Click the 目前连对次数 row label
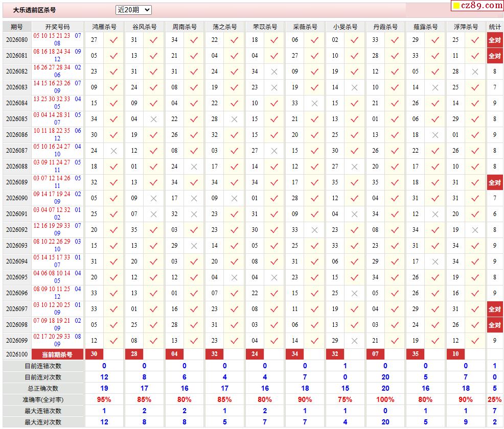Image resolution: width=504 pixels, height=429 pixels. tap(43, 377)
